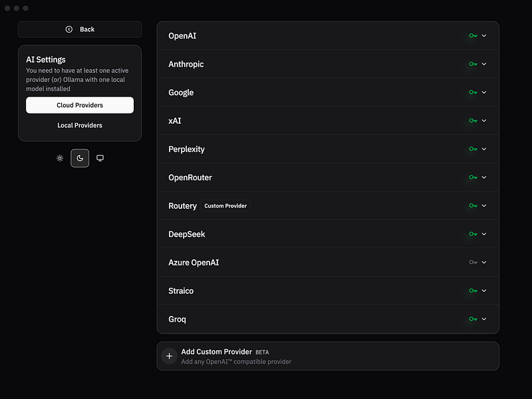Expand the Straico provider chevron
The height and width of the screenshot is (399, 532).
tap(484, 291)
